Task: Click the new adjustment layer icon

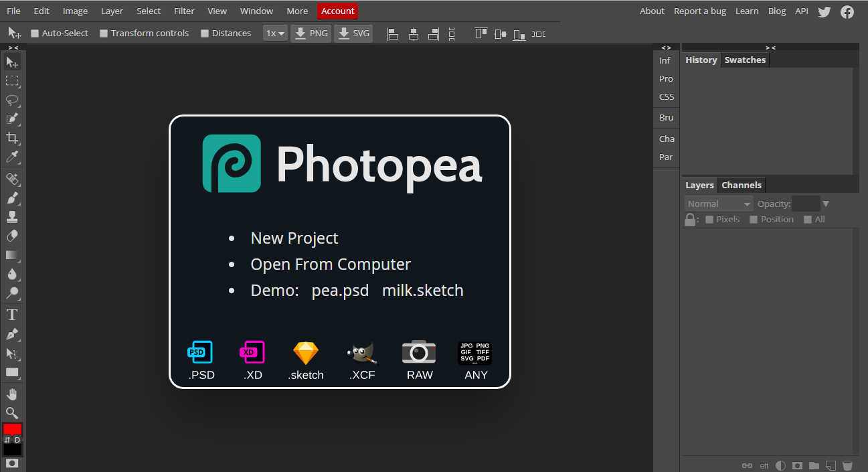Action: [780, 465]
